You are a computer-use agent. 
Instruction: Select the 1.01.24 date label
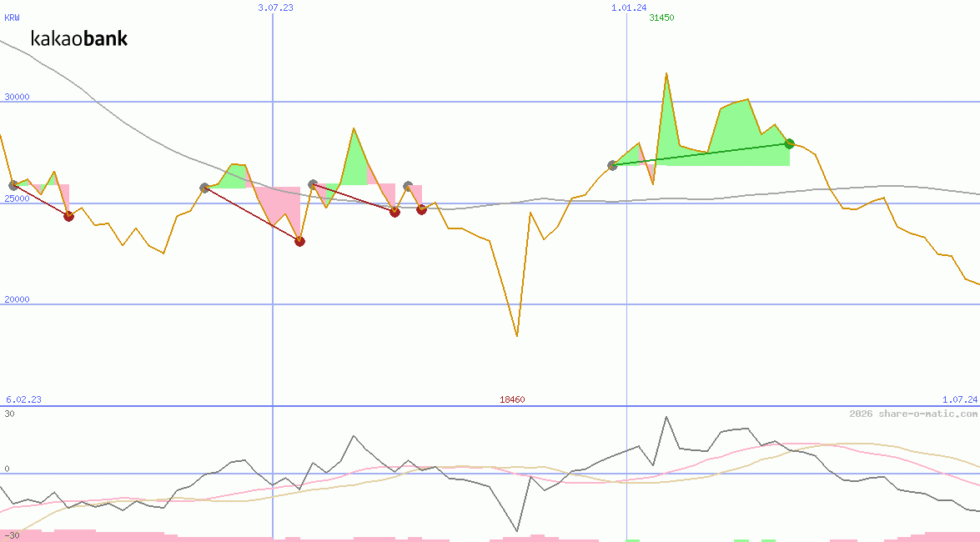[629, 7]
